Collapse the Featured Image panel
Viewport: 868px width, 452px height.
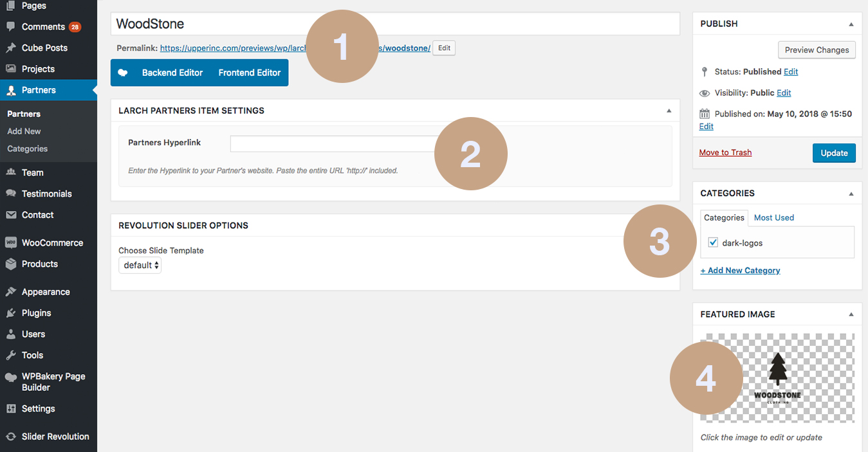click(851, 315)
